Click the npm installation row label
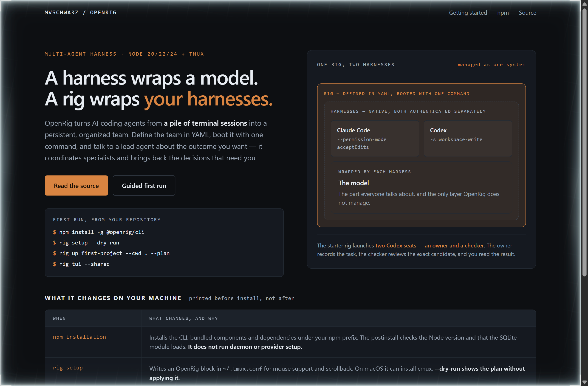This screenshot has width=588, height=386. [79, 337]
